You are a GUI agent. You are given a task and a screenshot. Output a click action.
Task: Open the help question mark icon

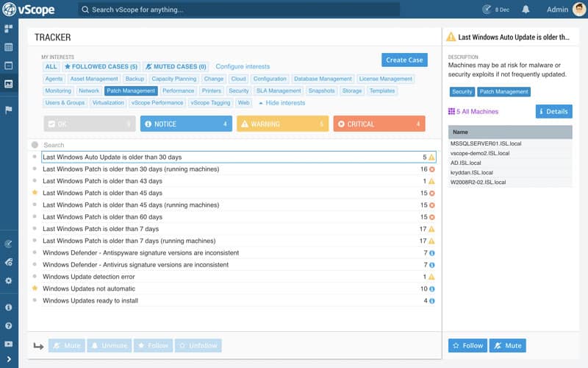coord(8,325)
